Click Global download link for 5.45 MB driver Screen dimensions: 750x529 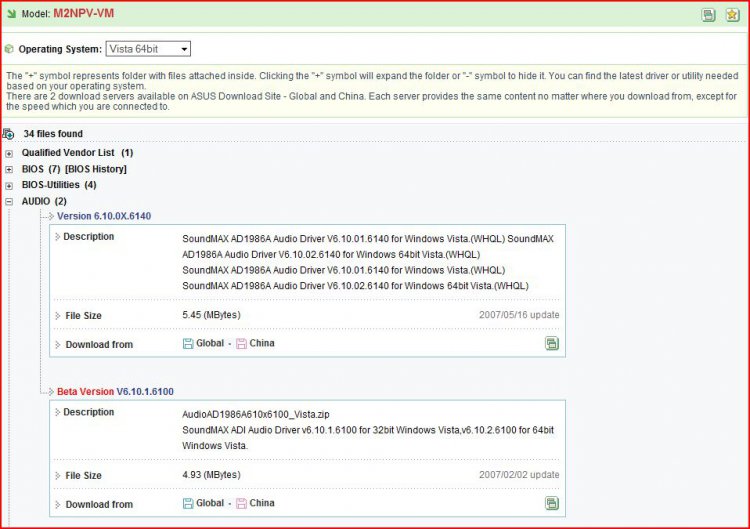[x=210, y=343]
